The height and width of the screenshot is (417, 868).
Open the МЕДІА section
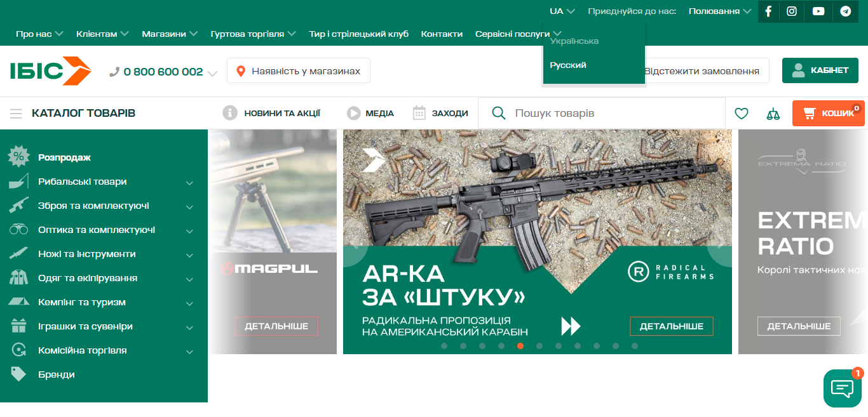pyautogui.click(x=370, y=113)
